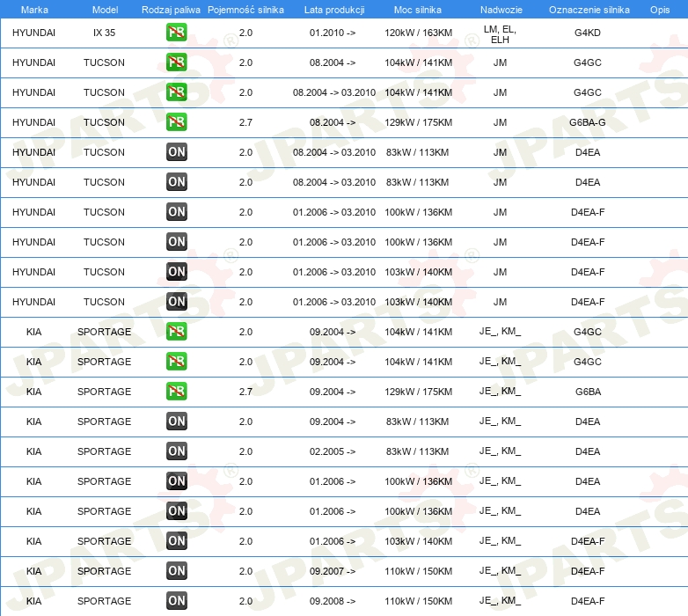Screen dimensions: 688x616
Task: Select HYUNDAI in the IX 35 row
Action: point(33,33)
